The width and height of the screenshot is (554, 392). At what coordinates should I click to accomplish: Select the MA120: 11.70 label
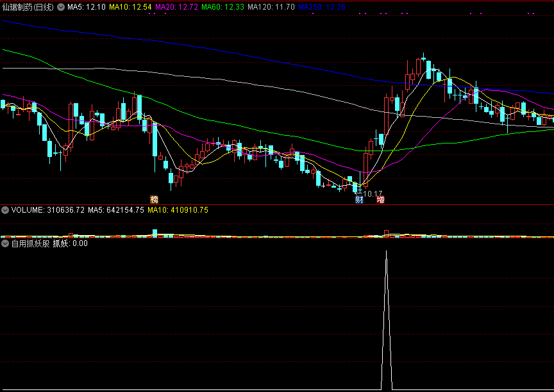[271, 7]
